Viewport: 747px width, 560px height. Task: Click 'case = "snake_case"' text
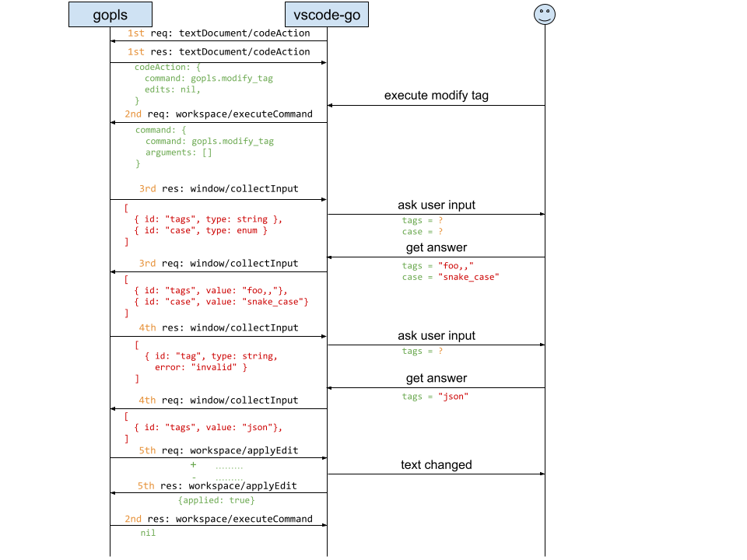point(451,277)
